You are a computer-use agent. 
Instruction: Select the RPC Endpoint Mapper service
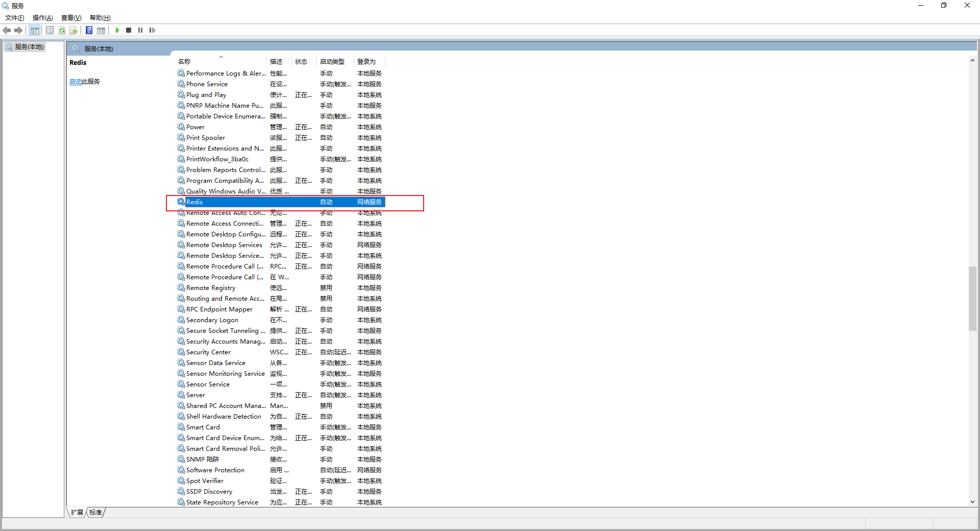pyautogui.click(x=281, y=309)
